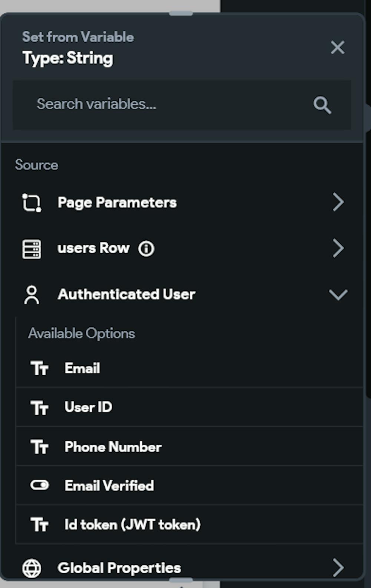Select the Email Verified option
Image resolution: width=371 pixels, height=588 pixels.
[109, 486]
